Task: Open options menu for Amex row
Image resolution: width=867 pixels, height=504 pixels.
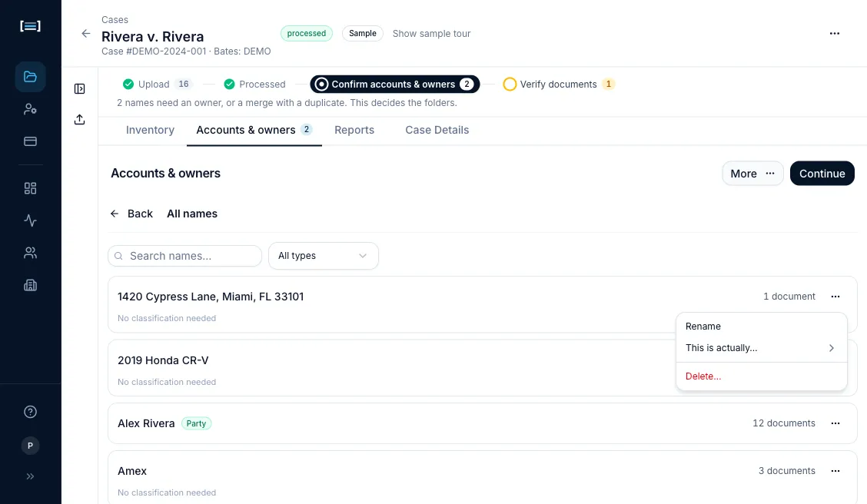Action: pyautogui.click(x=835, y=471)
